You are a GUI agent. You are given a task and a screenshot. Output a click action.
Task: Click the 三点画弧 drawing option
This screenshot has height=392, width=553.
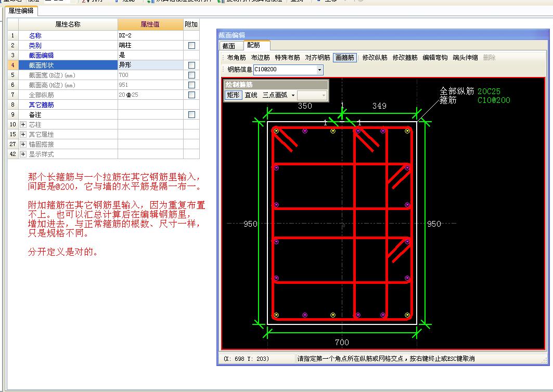pyautogui.click(x=275, y=95)
